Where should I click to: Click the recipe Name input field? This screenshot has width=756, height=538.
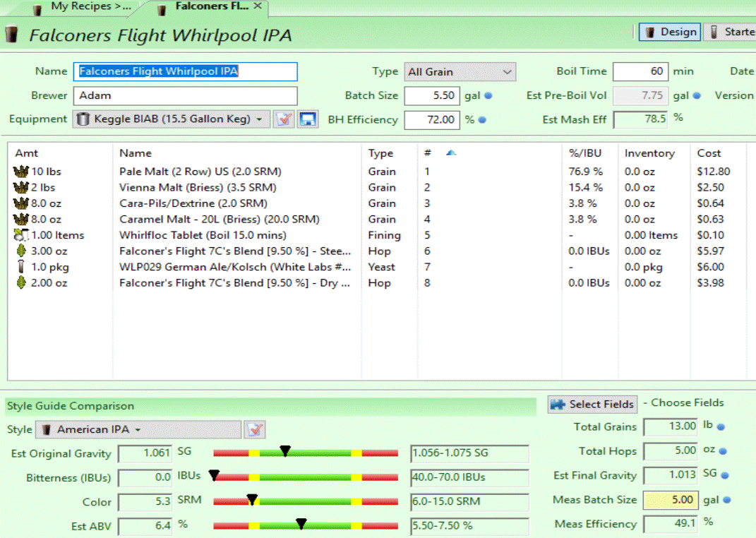[x=185, y=71]
